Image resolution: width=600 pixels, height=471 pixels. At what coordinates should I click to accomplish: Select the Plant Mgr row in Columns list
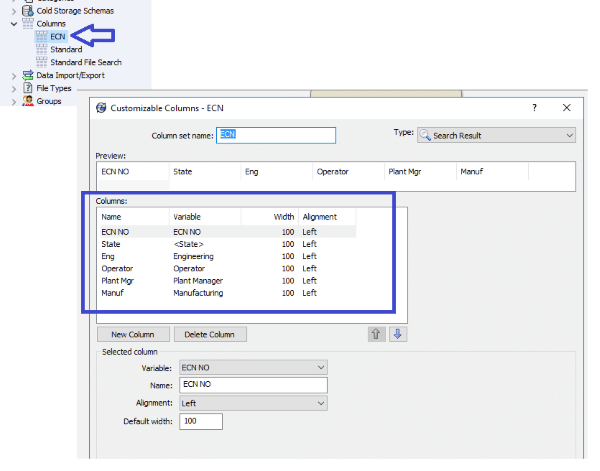[228, 281]
